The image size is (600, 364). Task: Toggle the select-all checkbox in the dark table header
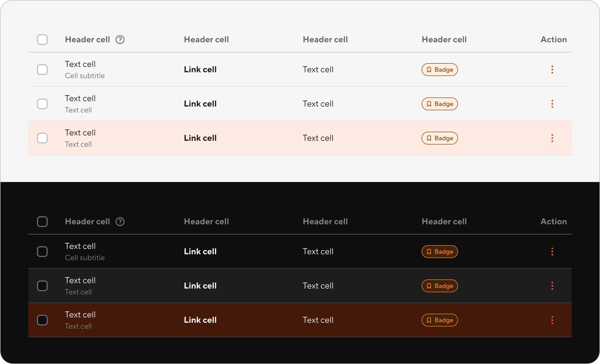pos(42,222)
